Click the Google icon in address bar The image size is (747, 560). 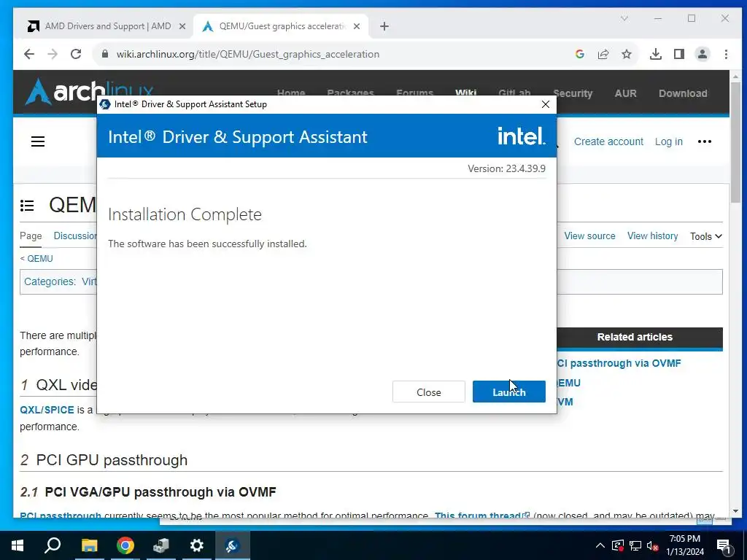580,54
